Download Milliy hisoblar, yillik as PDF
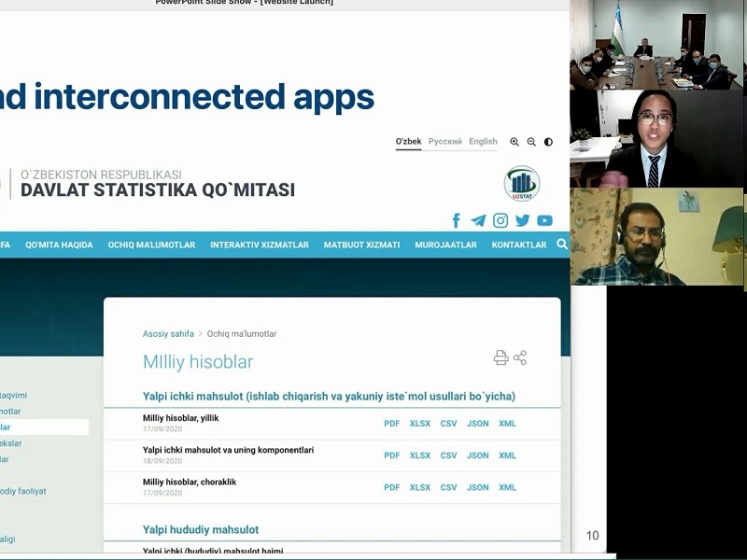Image resolution: width=747 pixels, height=560 pixels. coord(391,424)
